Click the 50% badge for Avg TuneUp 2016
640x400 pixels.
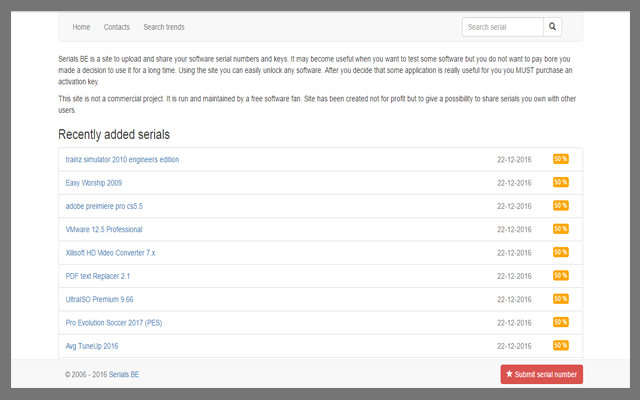pos(561,345)
